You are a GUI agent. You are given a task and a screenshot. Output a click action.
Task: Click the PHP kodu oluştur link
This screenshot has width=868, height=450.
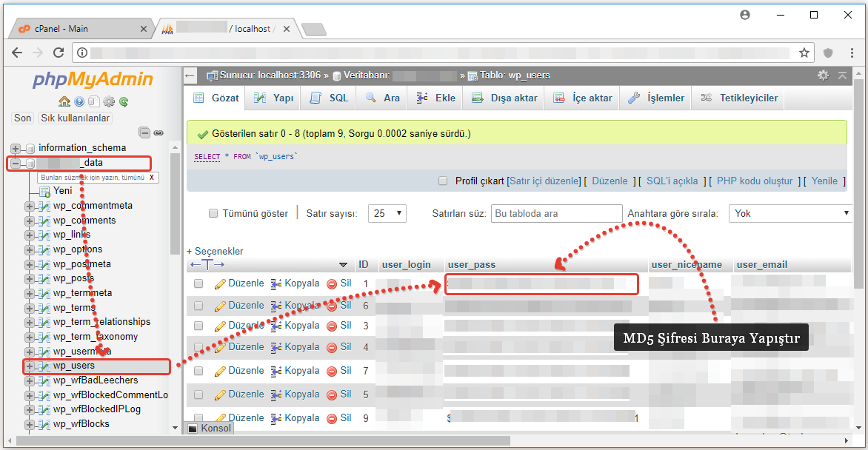(x=755, y=181)
